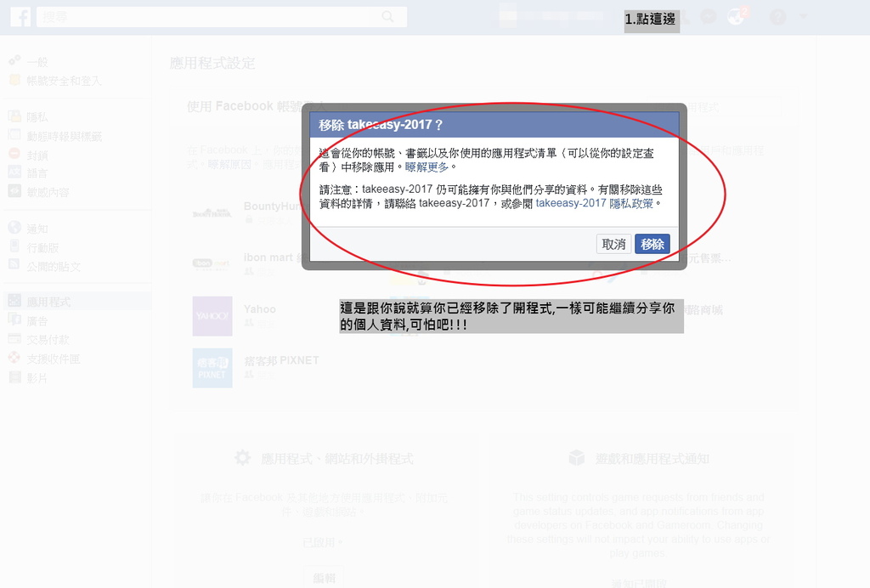Select 隱私 in settings sidebar

(x=37, y=117)
